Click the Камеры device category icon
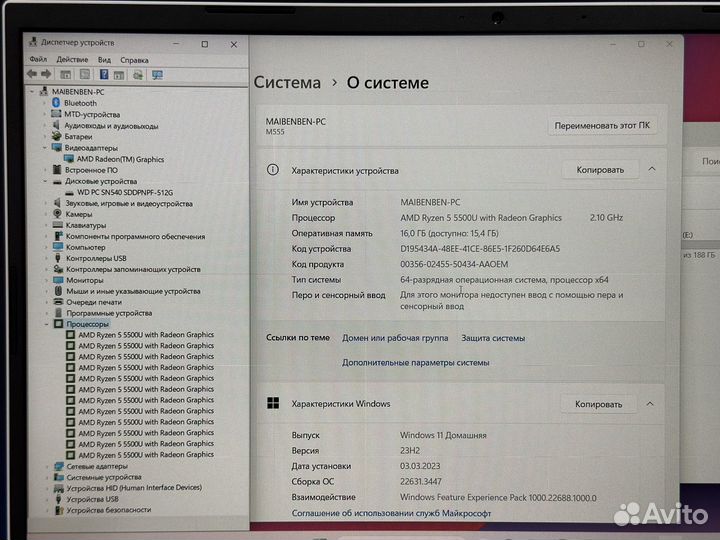 click(x=57, y=214)
